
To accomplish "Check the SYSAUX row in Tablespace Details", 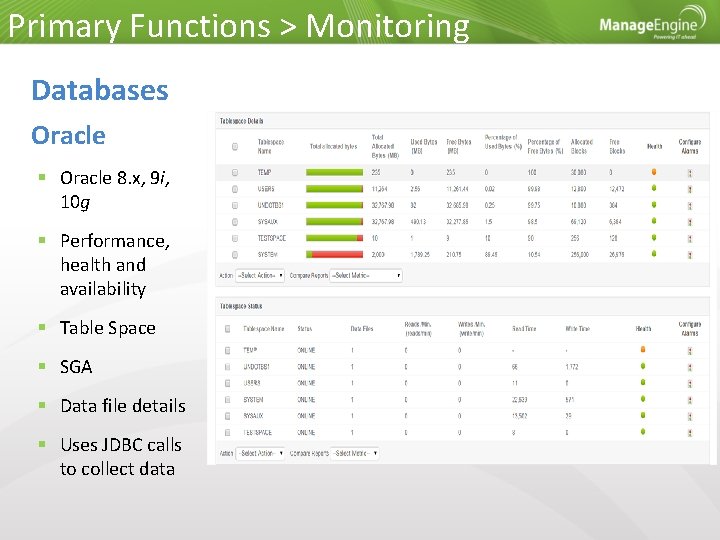I will pyautogui.click(x=235, y=222).
